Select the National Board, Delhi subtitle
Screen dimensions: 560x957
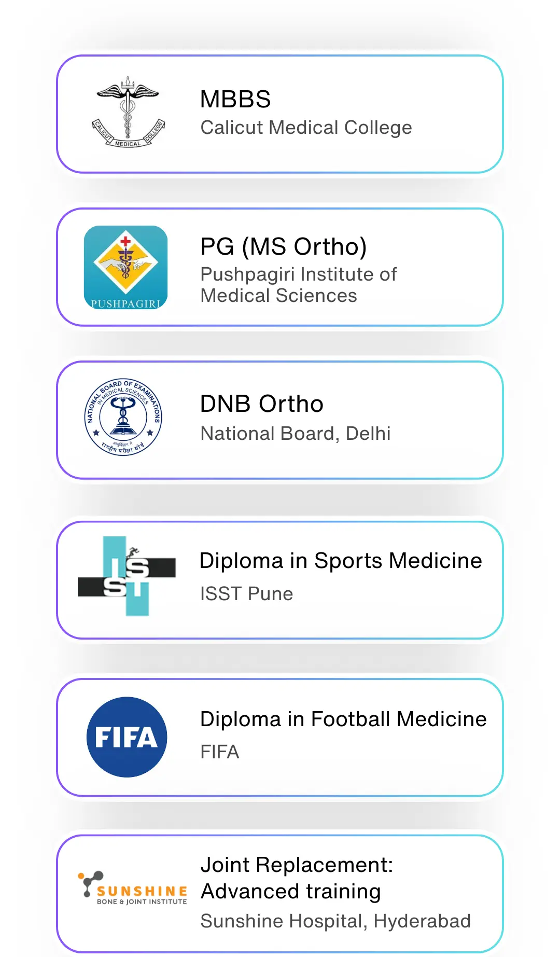click(296, 434)
